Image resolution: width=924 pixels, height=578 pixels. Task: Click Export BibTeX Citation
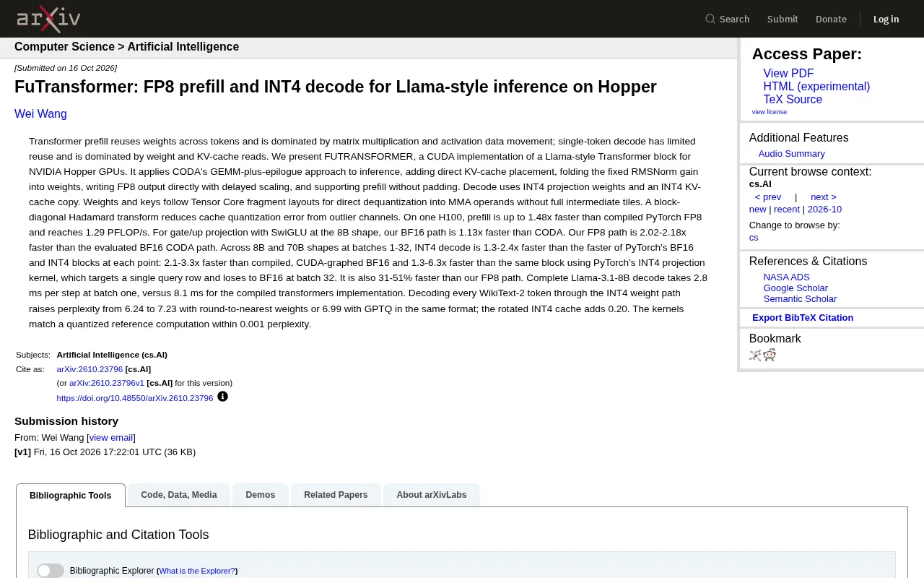click(803, 318)
